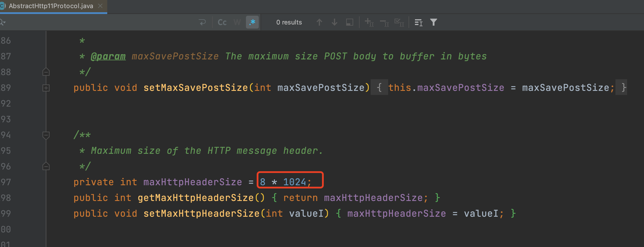Click the getMaxHttpHeaderSize method name
Viewport: 644px width, 247px height.
click(196, 198)
